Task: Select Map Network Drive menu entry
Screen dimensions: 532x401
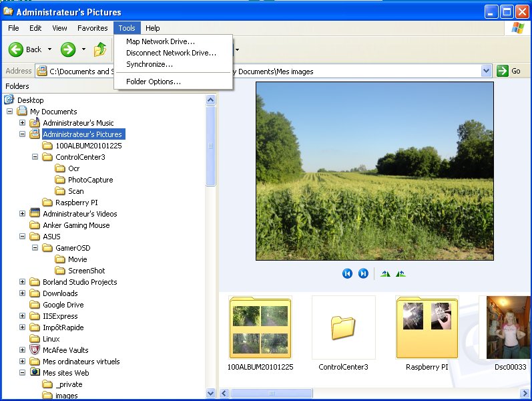Action: 160,41
